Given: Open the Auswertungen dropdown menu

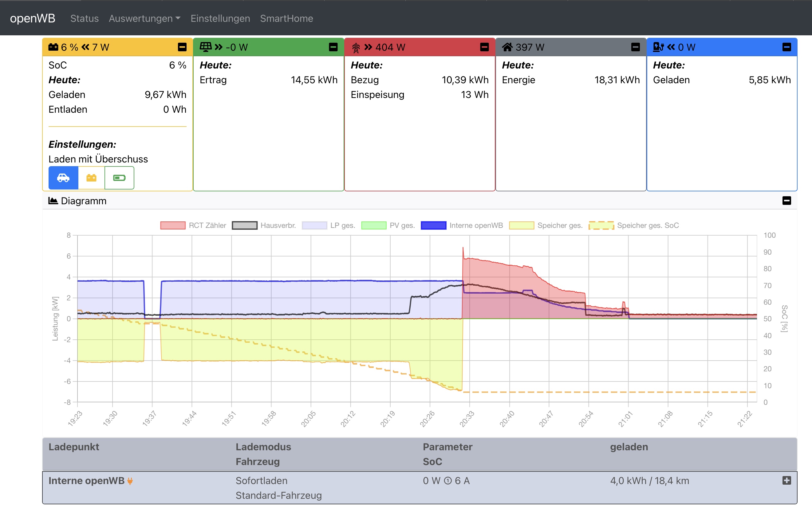Looking at the screenshot, I should 144,18.
